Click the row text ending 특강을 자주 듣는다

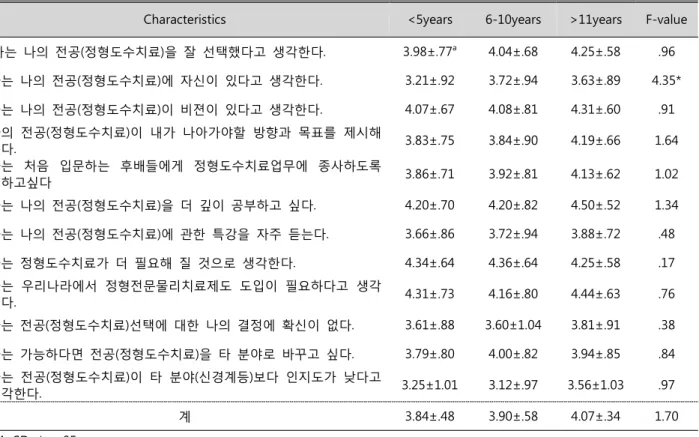164,235
